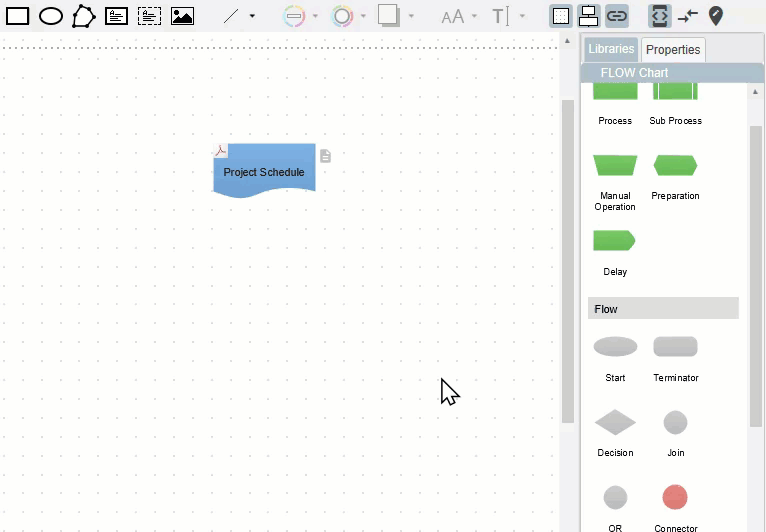Select the ellipse shape tool
The image size is (766, 532).
click(51, 16)
